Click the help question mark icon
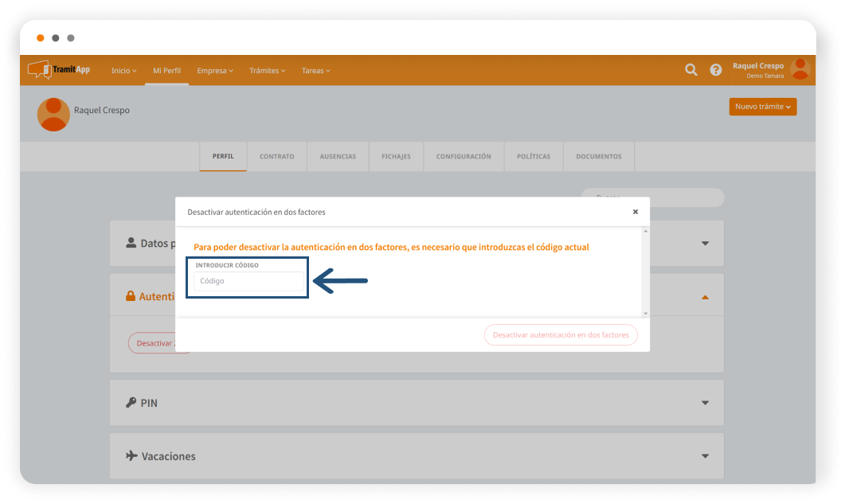Viewport: 845px width, 504px height. (x=716, y=70)
